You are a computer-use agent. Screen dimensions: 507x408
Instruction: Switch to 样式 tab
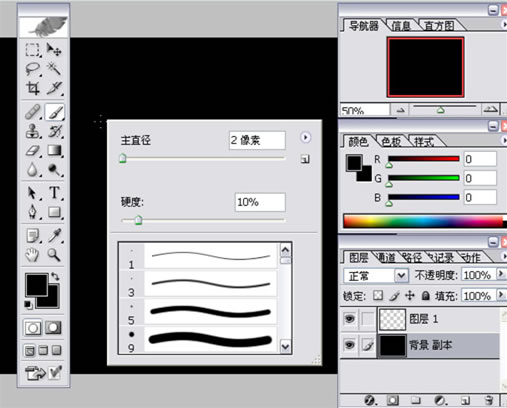pyautogui.click(x=424, y=142)
